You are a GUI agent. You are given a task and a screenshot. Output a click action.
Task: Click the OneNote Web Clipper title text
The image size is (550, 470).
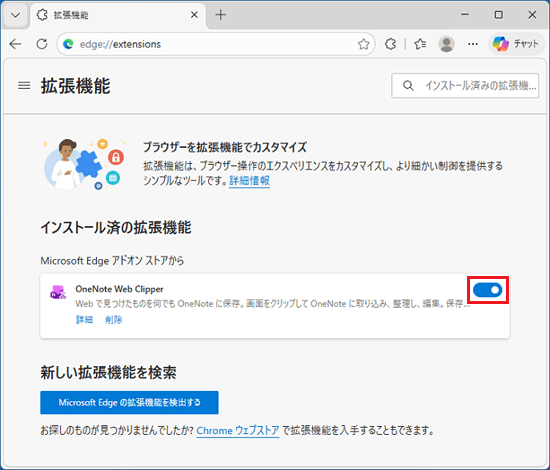coord(119,289)
